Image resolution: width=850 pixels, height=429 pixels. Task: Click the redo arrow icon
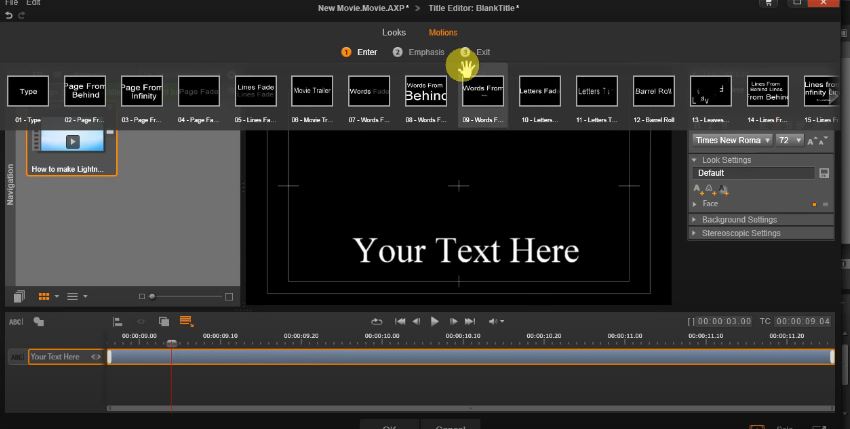(x=22, y=16)
